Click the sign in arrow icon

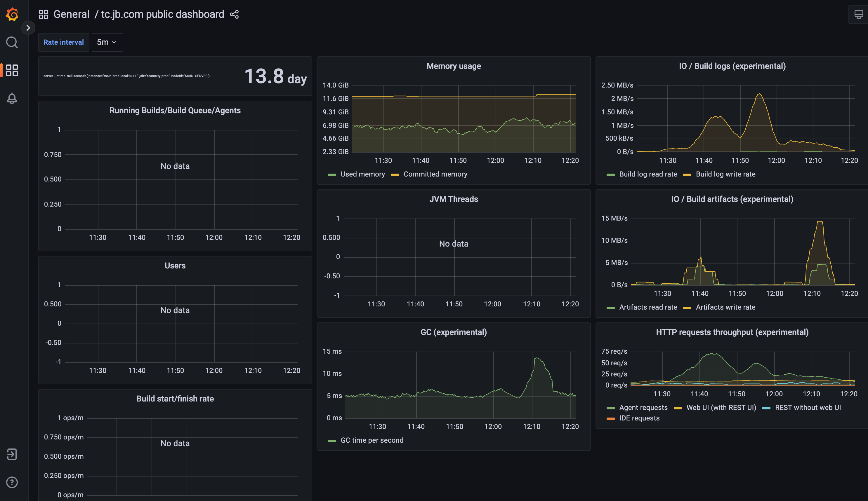coord(12,454)
